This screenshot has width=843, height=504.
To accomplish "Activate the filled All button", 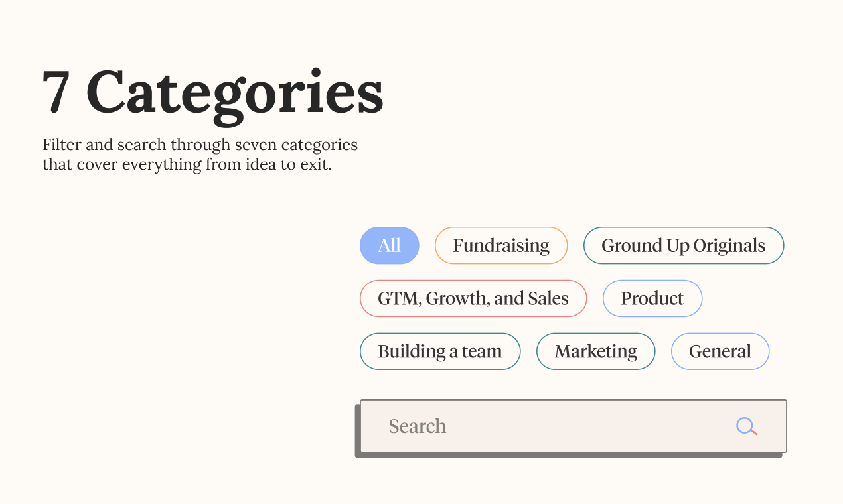I will 390,245.
